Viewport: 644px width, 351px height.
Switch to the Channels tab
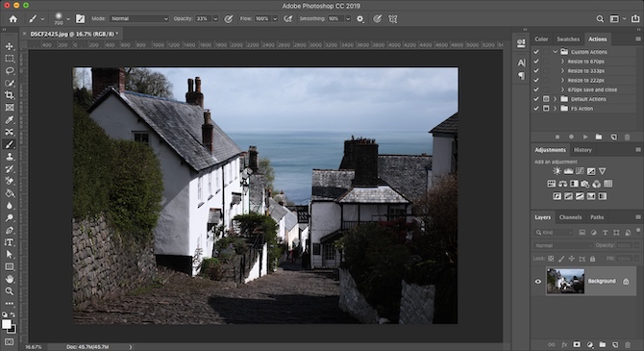pyautogui.click(x=570, y=217)
